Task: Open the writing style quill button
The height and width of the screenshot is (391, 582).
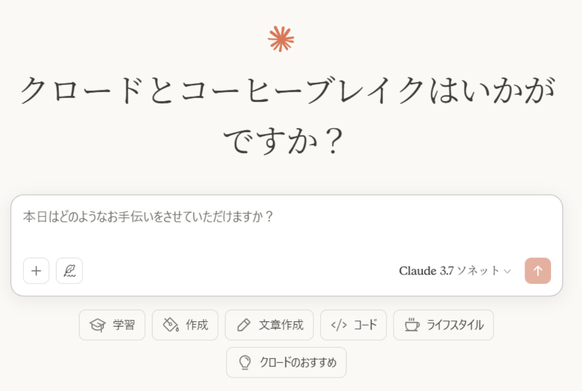Action: [x=69, y=271]
